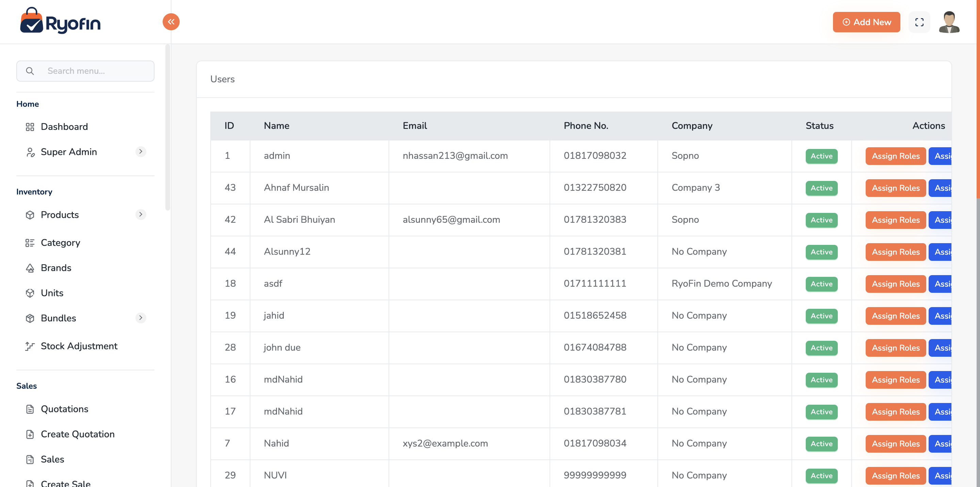Image resolution: width=980 pixels, height=487 pixels.
Task: Click page vertical scrollbar on right edge
Action: click(x=978, y=99)
